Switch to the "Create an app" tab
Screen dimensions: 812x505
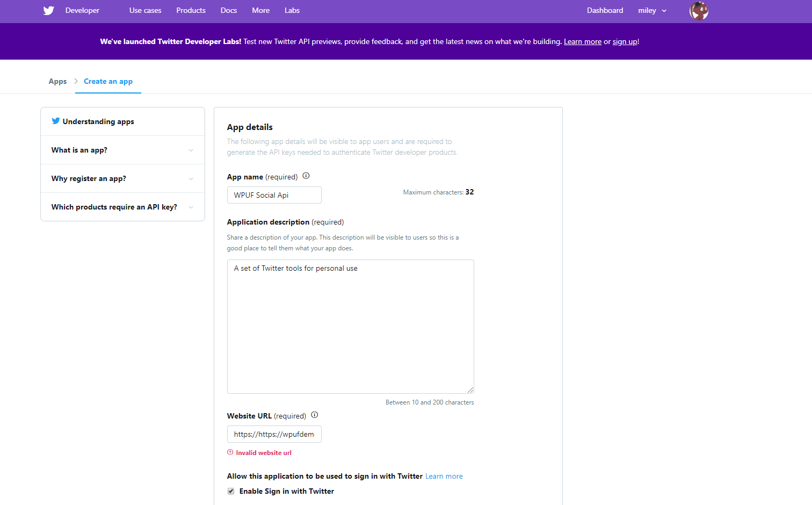108,81
